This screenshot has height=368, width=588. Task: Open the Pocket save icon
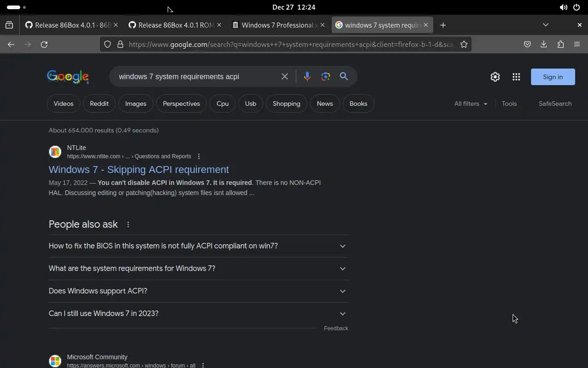(527, 44)
